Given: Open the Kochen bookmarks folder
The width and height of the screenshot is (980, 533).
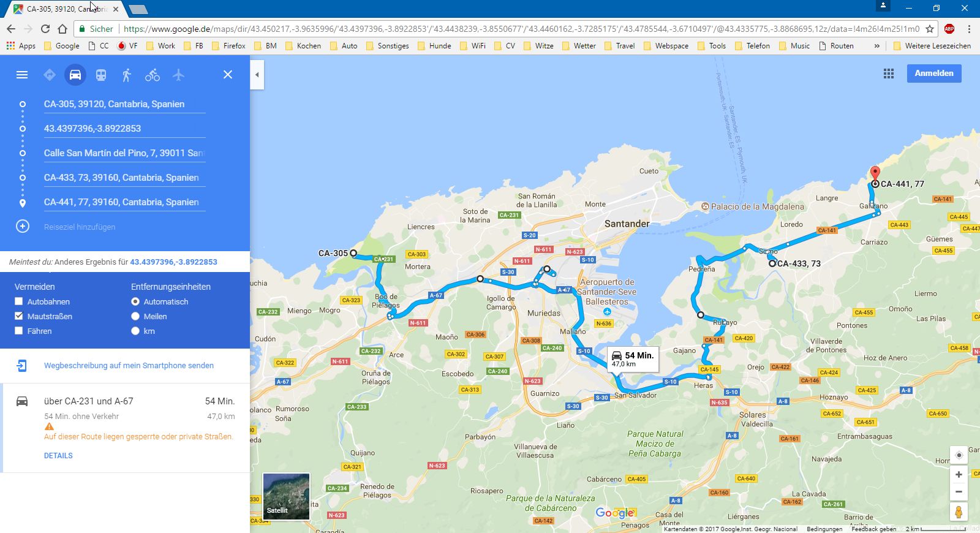Looking at the screenshot, I should point(303,46).
